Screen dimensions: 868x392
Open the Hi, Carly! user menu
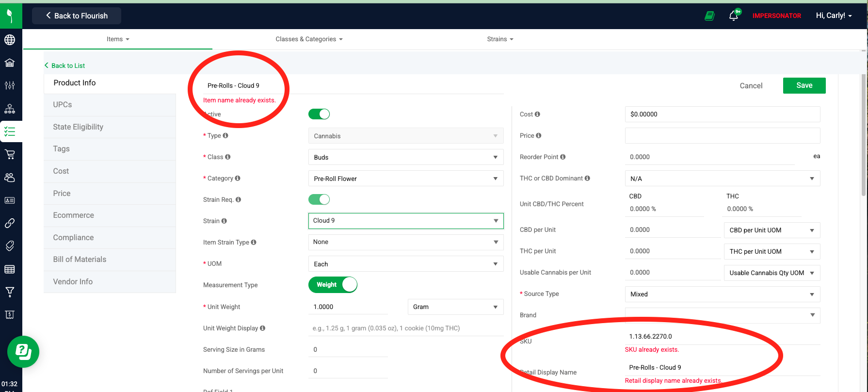click(x=834, y=16)
